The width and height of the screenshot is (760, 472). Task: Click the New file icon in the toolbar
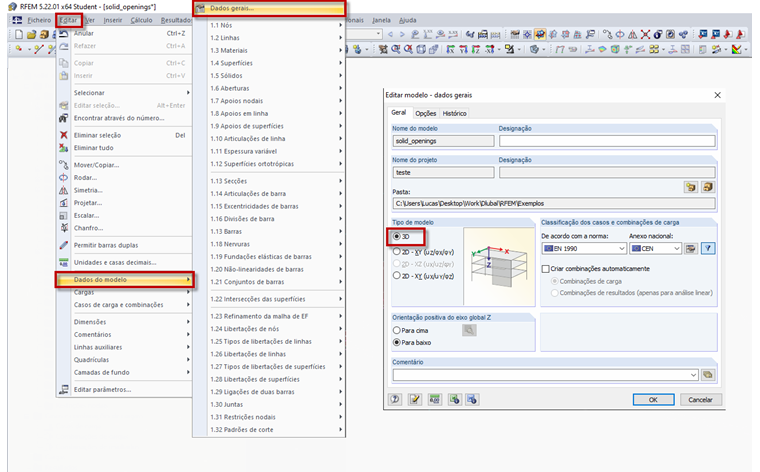(19, 34)
